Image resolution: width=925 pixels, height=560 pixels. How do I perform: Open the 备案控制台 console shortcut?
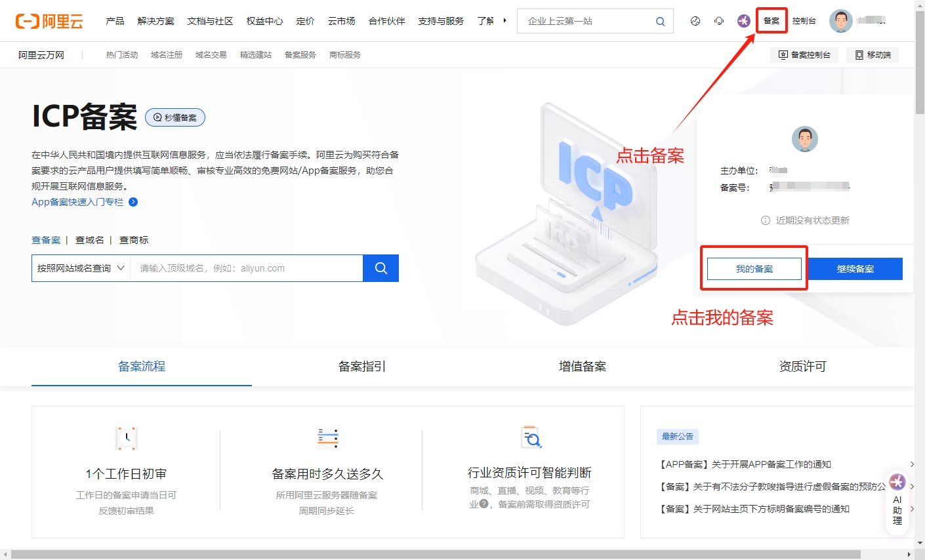point(804,54)
